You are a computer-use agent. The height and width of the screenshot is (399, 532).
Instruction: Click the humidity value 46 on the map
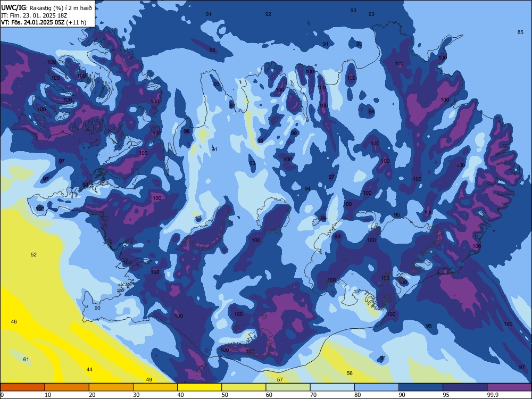[x=14, y=322]
